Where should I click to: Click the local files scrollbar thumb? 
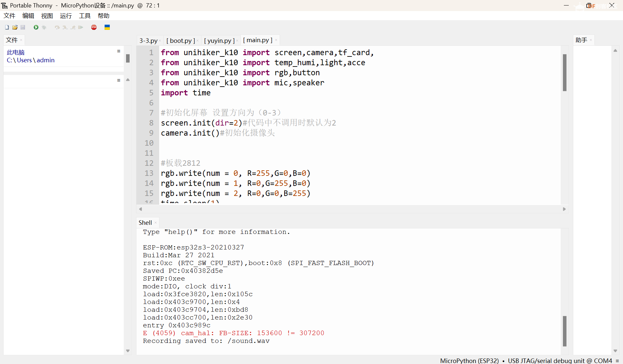(128, 58)
